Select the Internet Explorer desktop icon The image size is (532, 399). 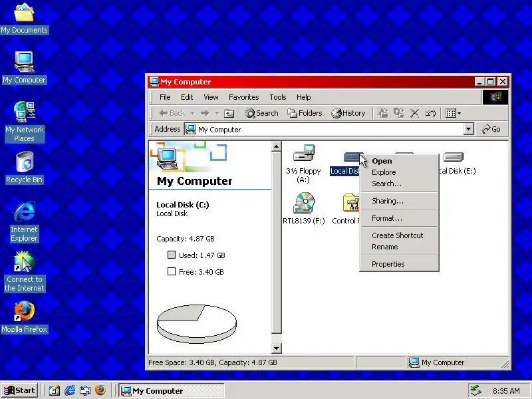point(24,221)
